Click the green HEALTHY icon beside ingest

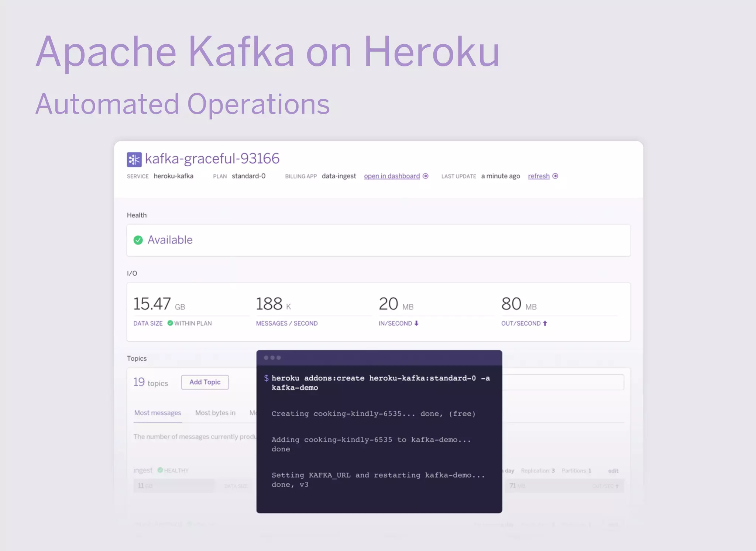click(160, 470)
